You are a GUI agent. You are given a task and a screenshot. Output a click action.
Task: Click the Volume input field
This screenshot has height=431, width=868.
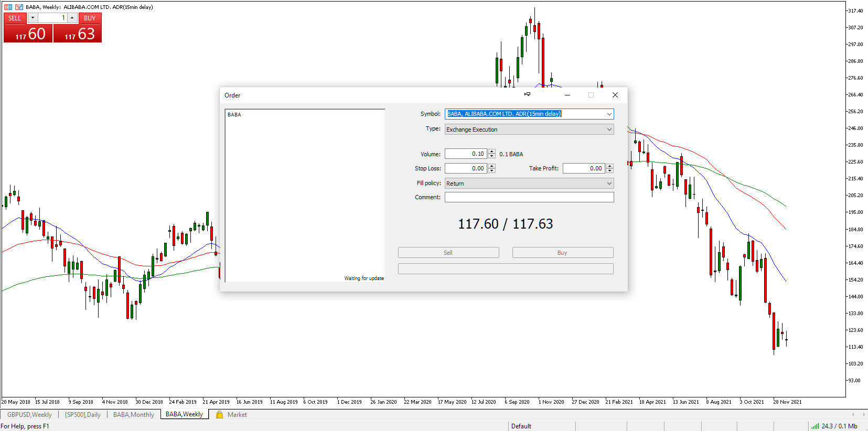pyautogui.click(x=466, y=154)
